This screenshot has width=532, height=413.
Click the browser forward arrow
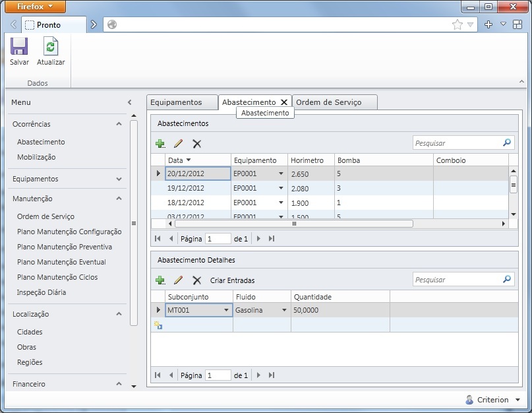(x=94, y=24)
